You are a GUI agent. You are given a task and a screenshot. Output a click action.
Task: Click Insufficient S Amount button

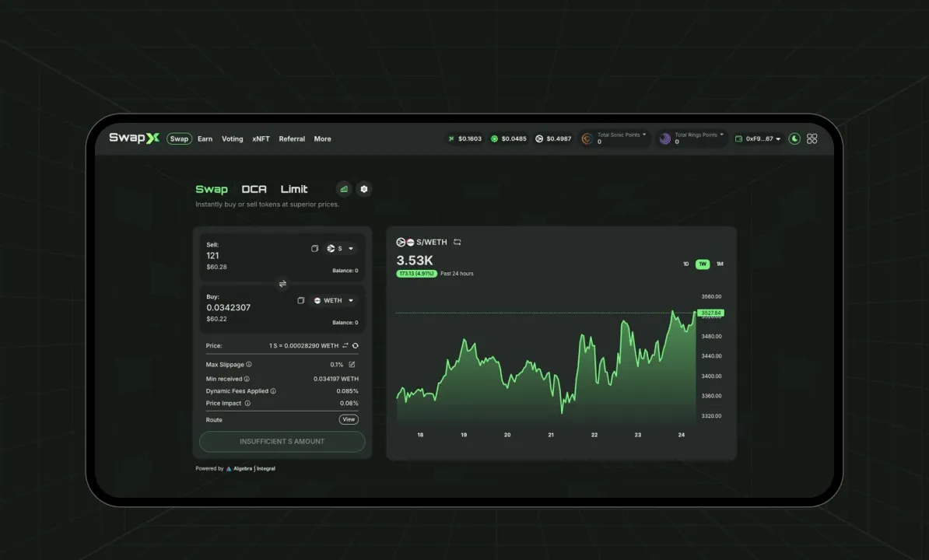point(282,442)
